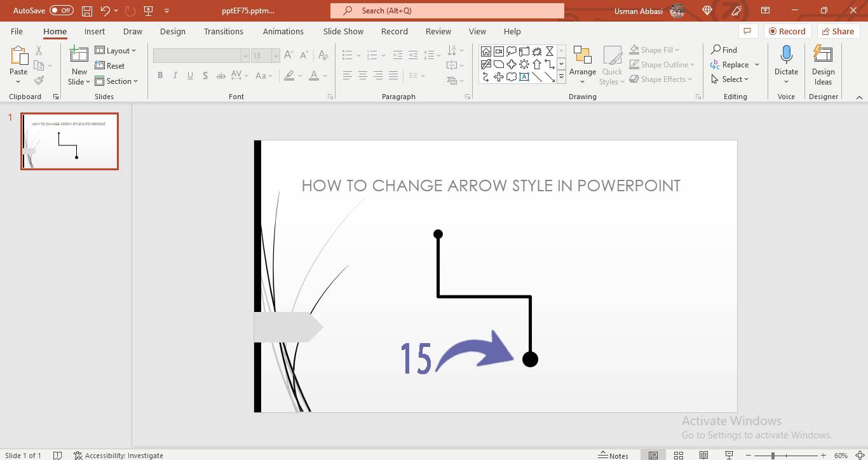Select the Format Painter brush

[x=39, y=80]
